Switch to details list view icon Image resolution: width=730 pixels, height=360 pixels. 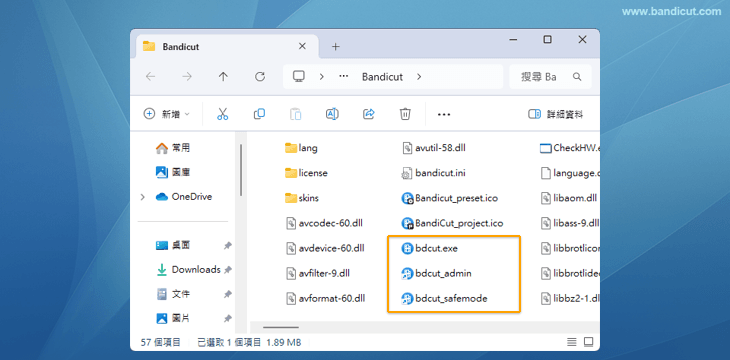(572, 342)
